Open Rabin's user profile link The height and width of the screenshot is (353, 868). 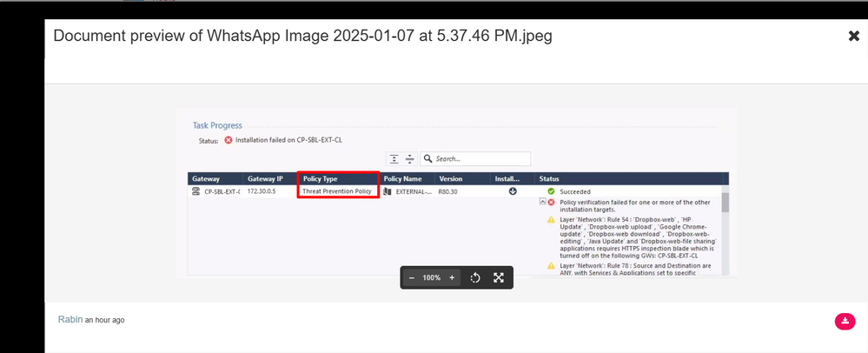(70, 320)
